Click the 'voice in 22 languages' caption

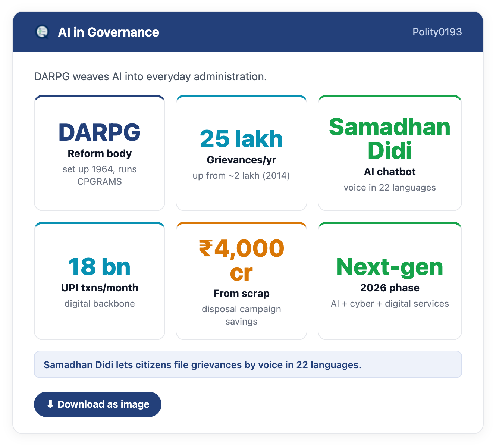point(390,187)
